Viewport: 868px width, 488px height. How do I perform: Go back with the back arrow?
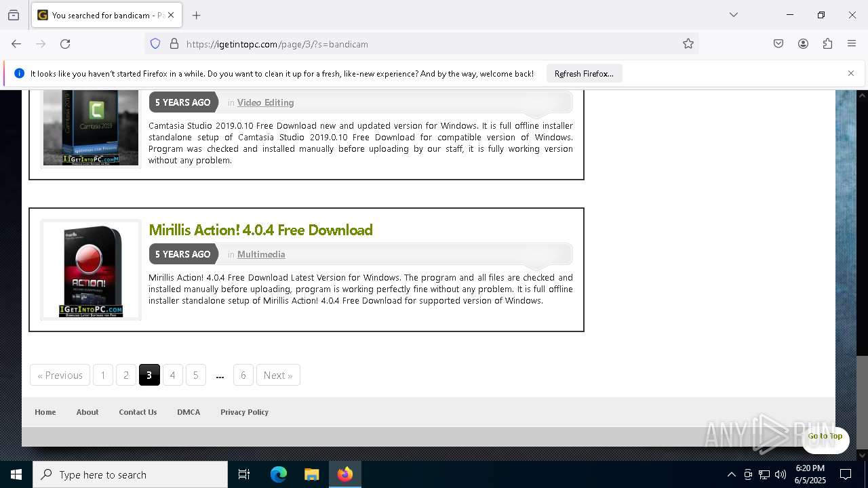click(16, 44)
